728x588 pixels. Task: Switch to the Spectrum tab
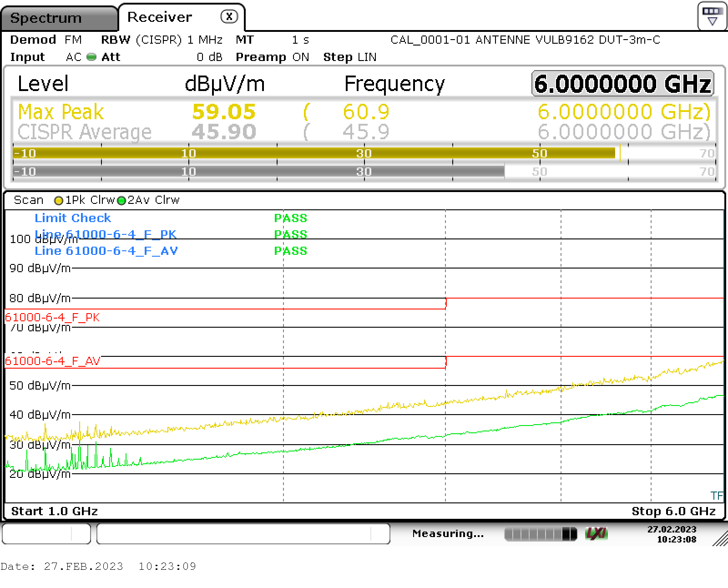59,18
